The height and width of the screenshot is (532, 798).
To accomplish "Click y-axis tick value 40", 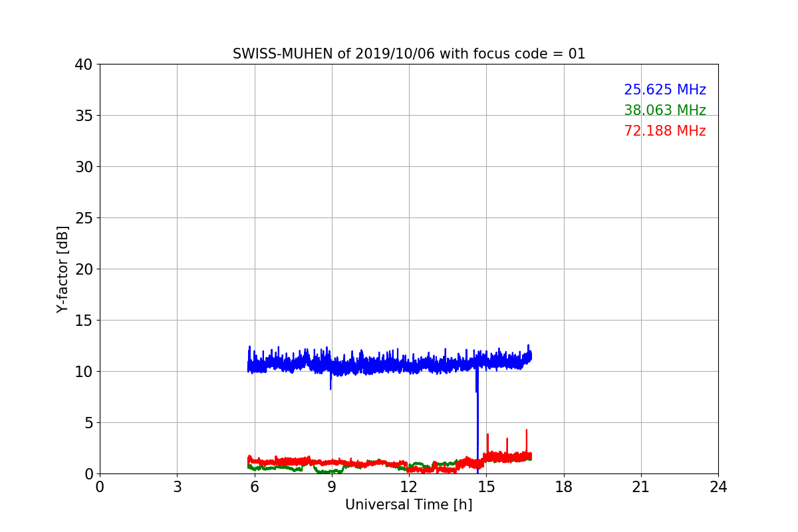I will 84,65.
